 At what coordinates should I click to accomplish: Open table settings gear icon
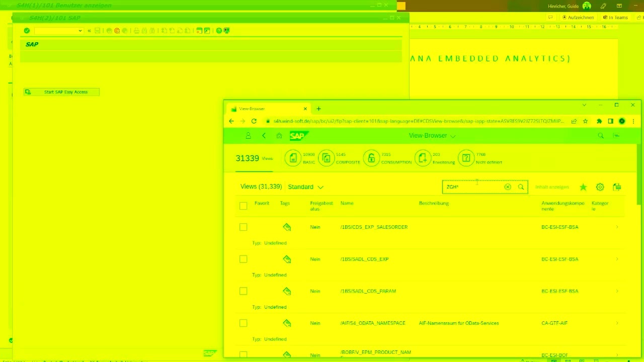[x=600, y=187]
